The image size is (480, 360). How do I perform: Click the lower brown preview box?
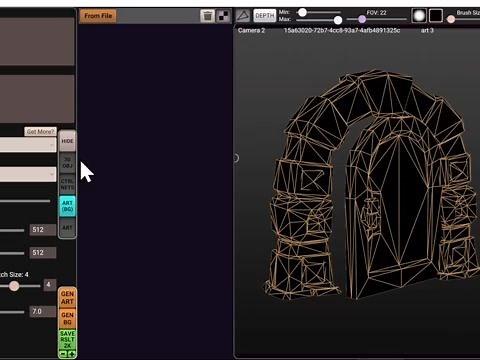click(37, 99)
